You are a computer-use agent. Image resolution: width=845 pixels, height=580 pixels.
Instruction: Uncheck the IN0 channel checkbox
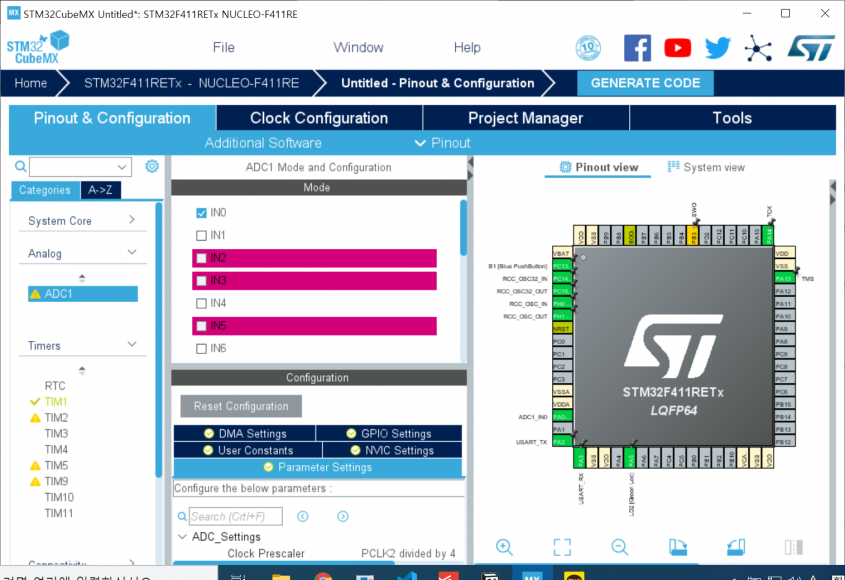[202, 213]
